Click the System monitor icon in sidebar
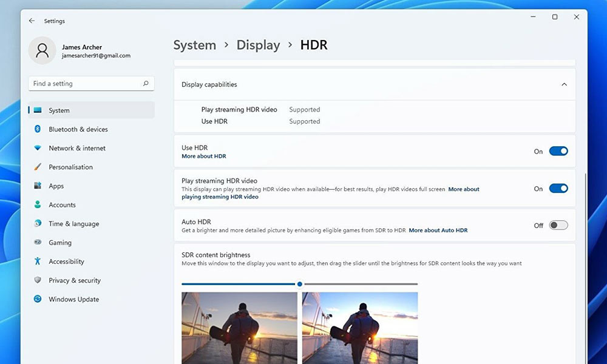The height and width of the screenshot is (364, 607). coord(38,110)
